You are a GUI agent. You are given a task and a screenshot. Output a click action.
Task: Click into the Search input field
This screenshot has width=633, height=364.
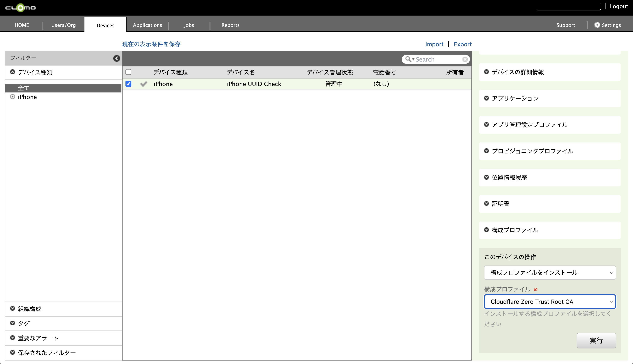[x=438, y=59]
